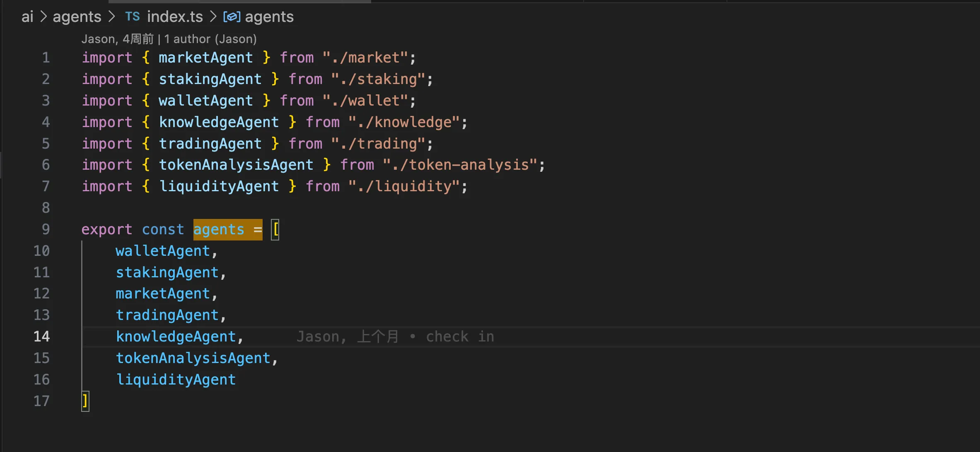Click the closing bracket on line 17
This screenshot has height=452, width=980.
tap(85, 401)
